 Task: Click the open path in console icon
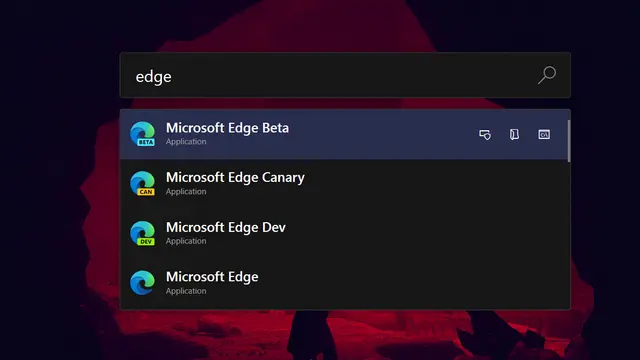pyautogui.click(x=544, y=134)
